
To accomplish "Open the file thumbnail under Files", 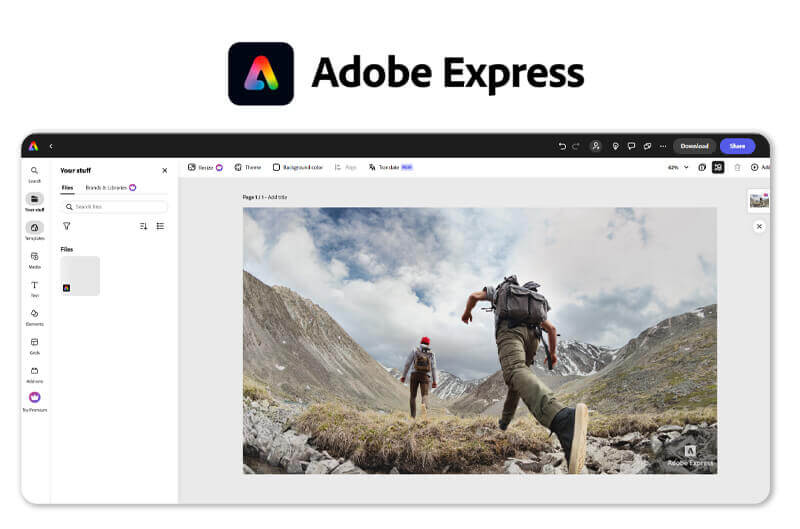I will tap(80, 276).
